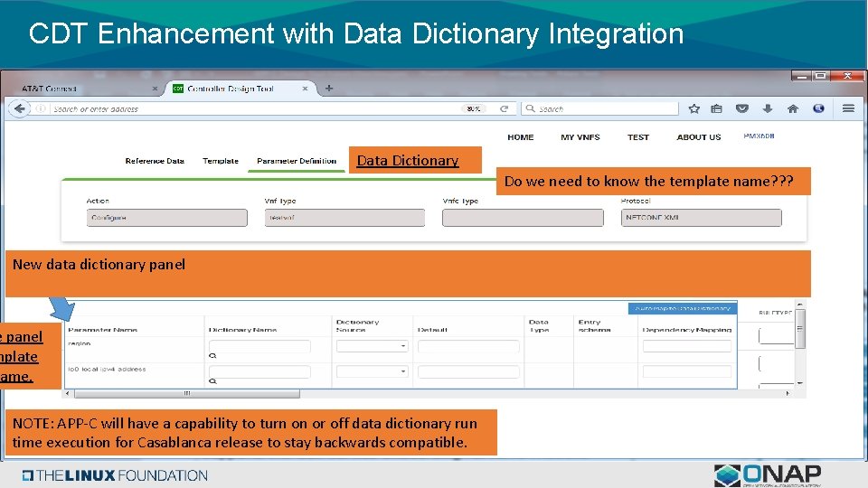Click the RULETYPE column header
The height and width of the screenshot is (488, 868).
point(776,313)
